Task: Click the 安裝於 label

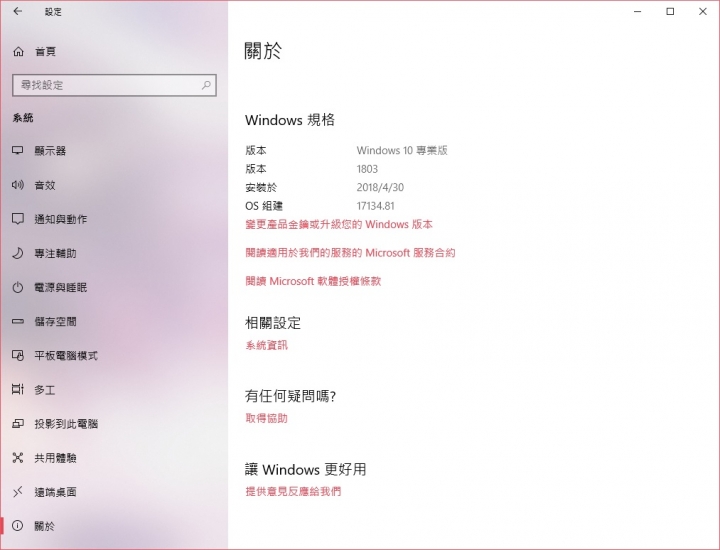Action: [x=261, y=187]
